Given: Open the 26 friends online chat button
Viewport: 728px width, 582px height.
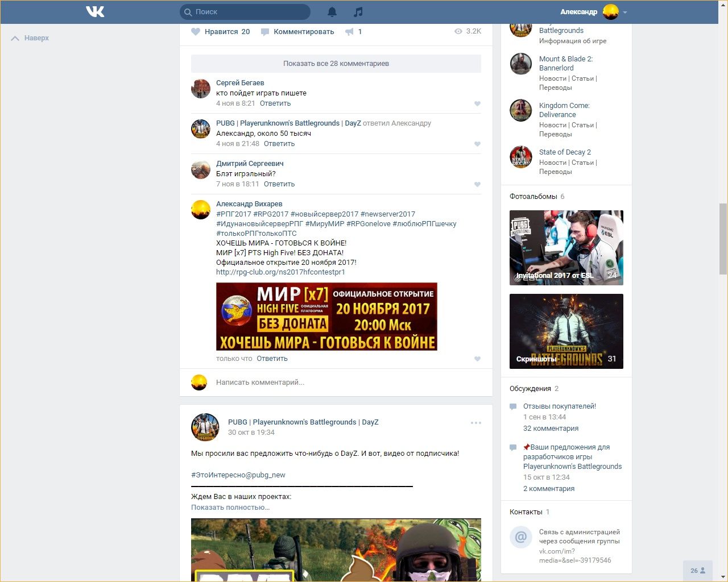Looking at the screenshot, I should (x=697, y=571).
